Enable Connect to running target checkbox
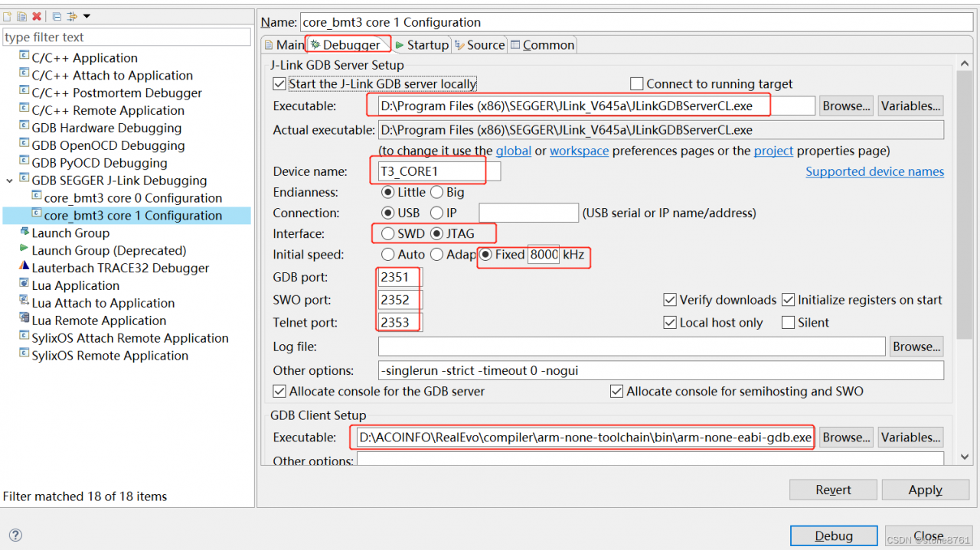980x550 pixels. 636,83
